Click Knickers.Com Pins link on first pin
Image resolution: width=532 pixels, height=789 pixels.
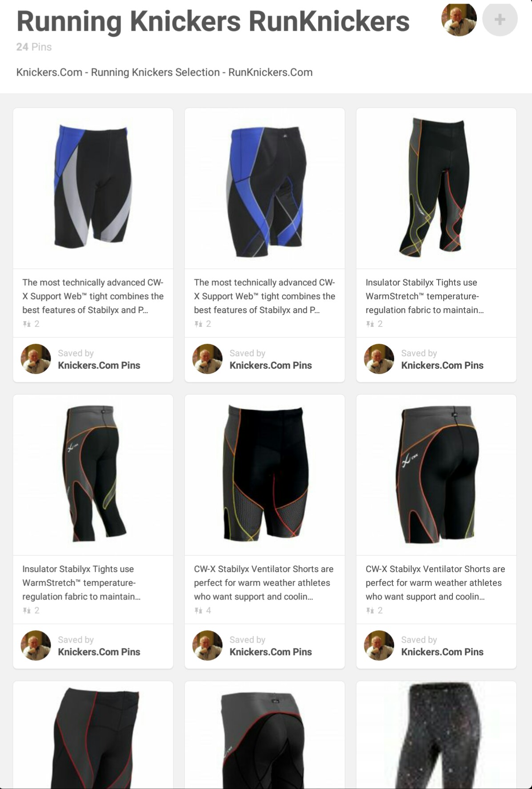click(x=99, y=365)
